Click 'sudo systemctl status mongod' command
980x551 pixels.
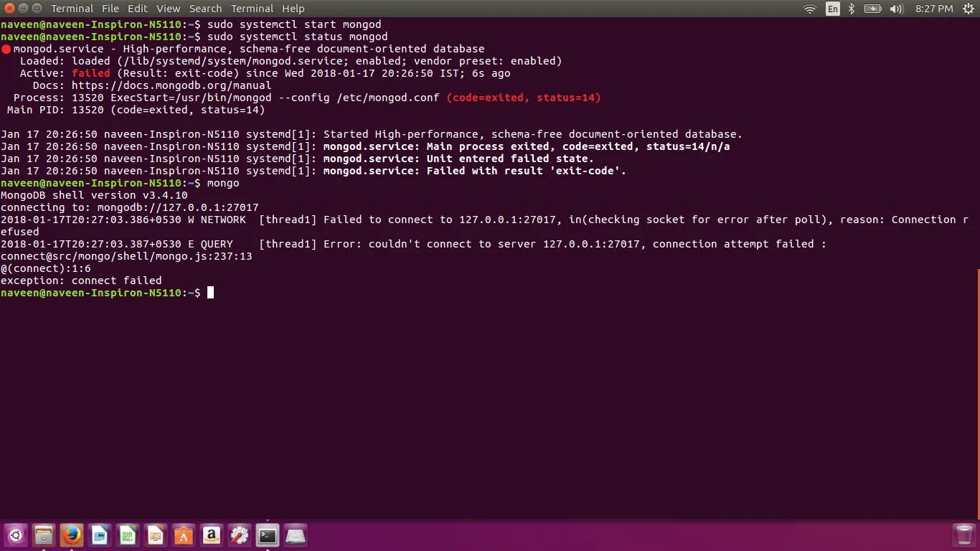(x=298, y=37)
